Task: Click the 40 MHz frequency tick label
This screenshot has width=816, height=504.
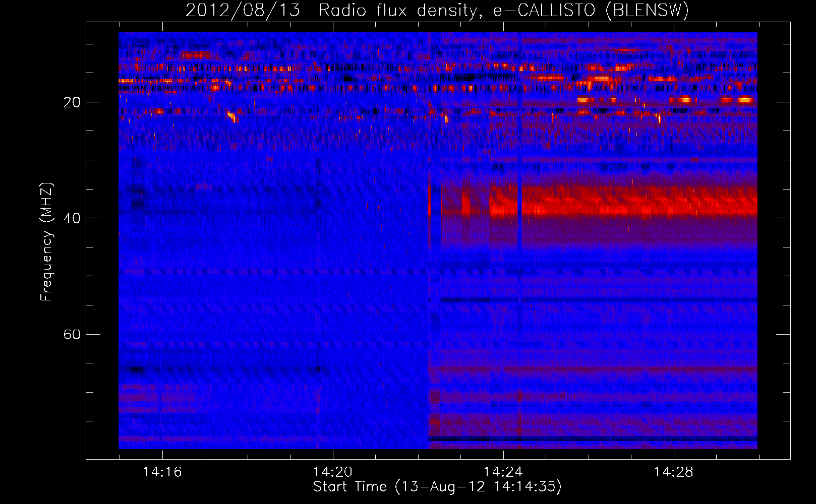Action: [72, 218]
